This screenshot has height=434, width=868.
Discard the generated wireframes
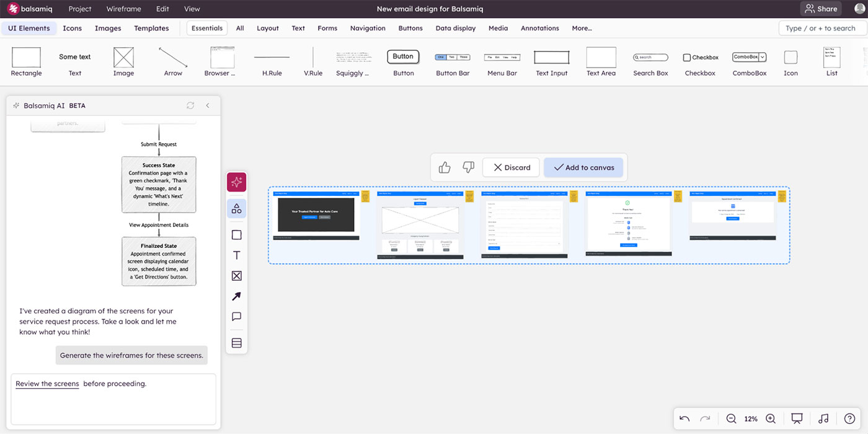coord(511,167)
